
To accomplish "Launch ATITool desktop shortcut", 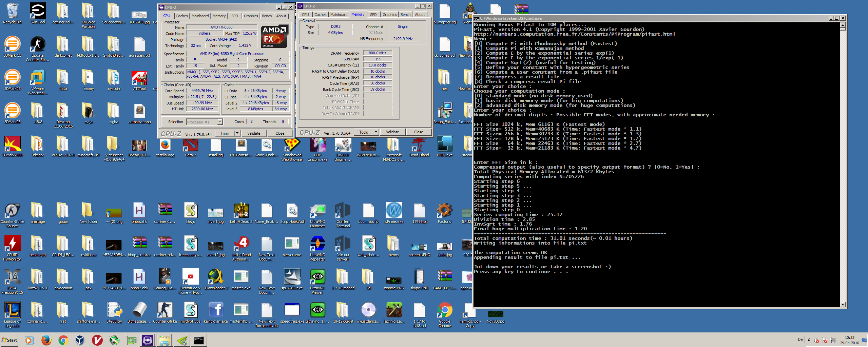I will pos(139,80).
